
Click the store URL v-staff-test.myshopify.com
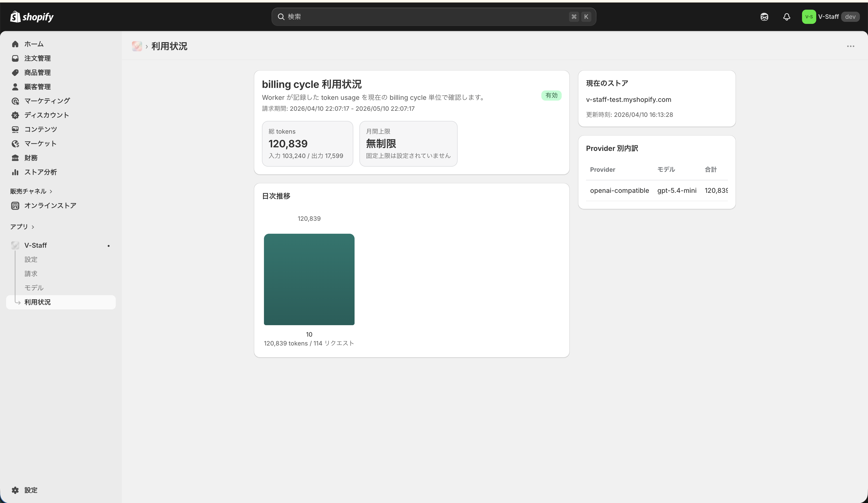[628, 100]
